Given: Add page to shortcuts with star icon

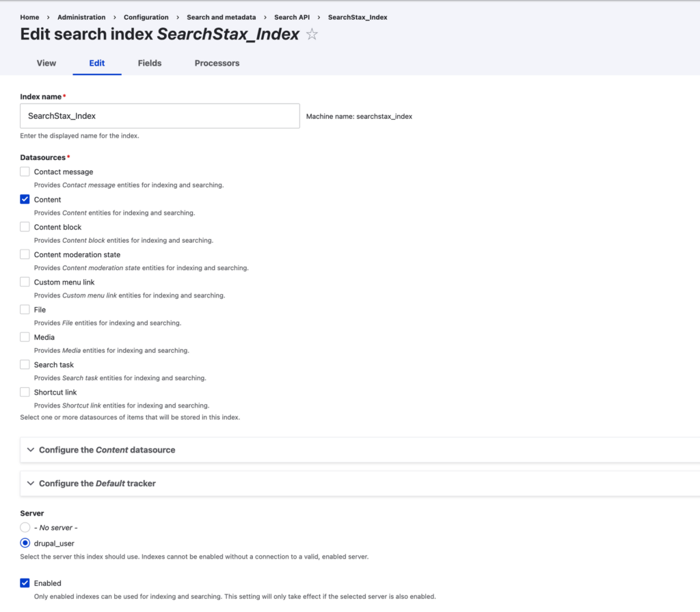Looking at the screenshot, I should coord(312,34).
